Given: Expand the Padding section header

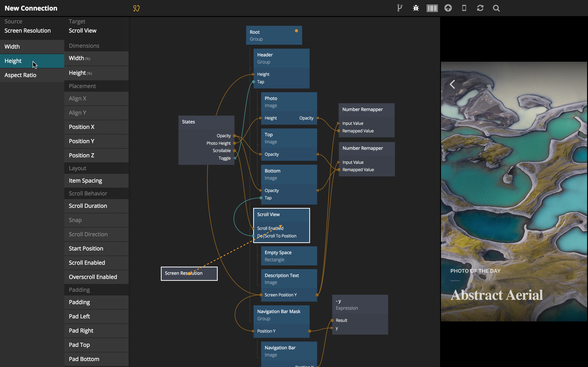Looking at the screenshot, I should coord(79,289).
